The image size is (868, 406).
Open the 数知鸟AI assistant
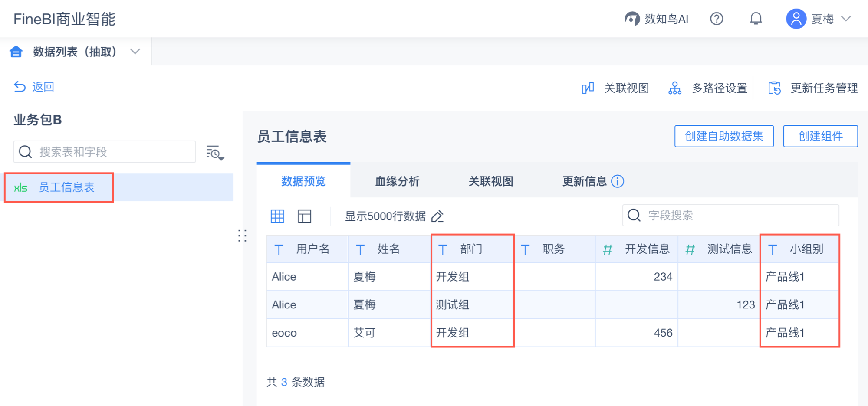click(x=656, y=19)
